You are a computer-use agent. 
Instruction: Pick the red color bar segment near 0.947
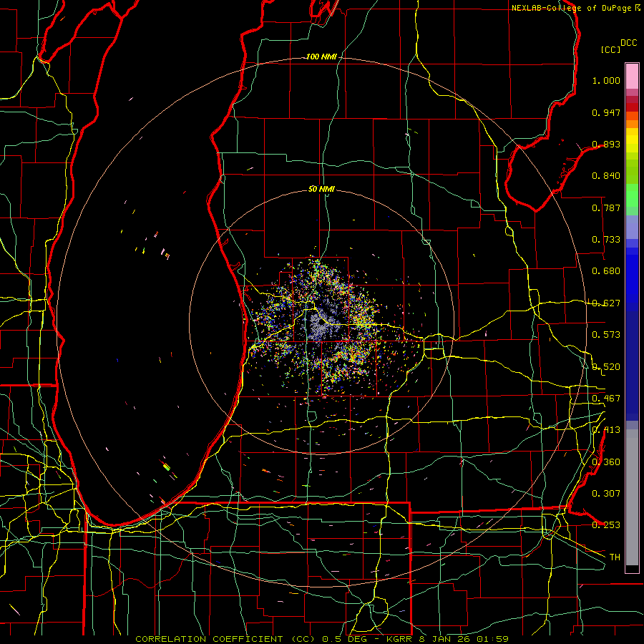(x=632, y=107)
